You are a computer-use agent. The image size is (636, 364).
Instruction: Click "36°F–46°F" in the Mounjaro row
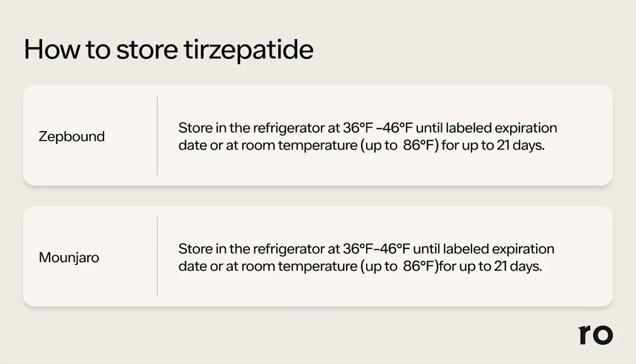tap(376, 249)
